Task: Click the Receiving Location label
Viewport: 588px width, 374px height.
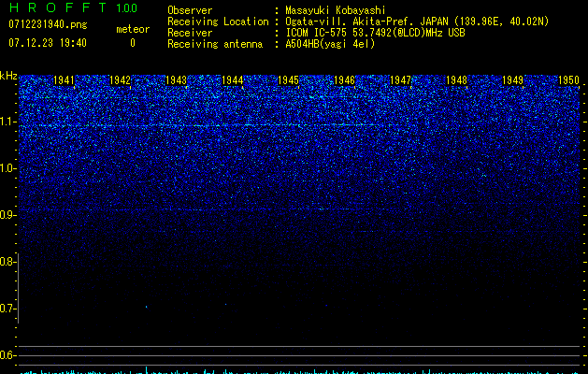Action: (218, 22)
